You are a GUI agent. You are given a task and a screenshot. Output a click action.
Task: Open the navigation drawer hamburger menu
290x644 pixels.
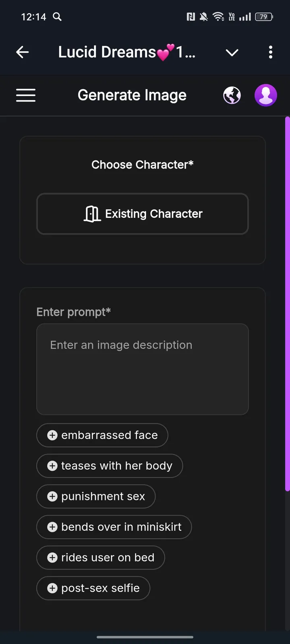pyautogui.click(x=26, y=95)
